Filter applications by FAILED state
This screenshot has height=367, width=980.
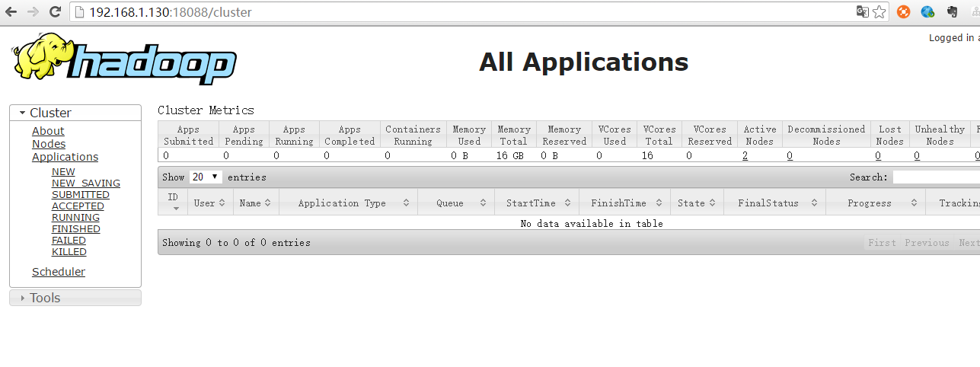point(69,241)
